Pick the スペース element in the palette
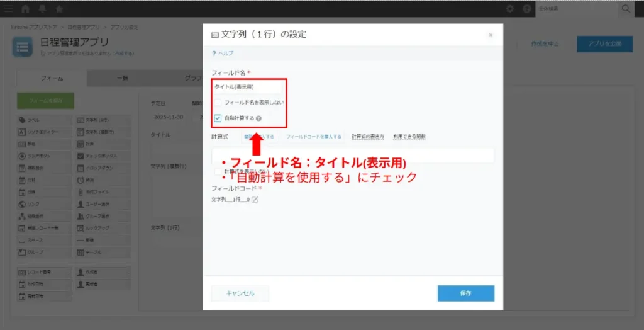This screenshot has width=644, height=330. click(45, 239)
